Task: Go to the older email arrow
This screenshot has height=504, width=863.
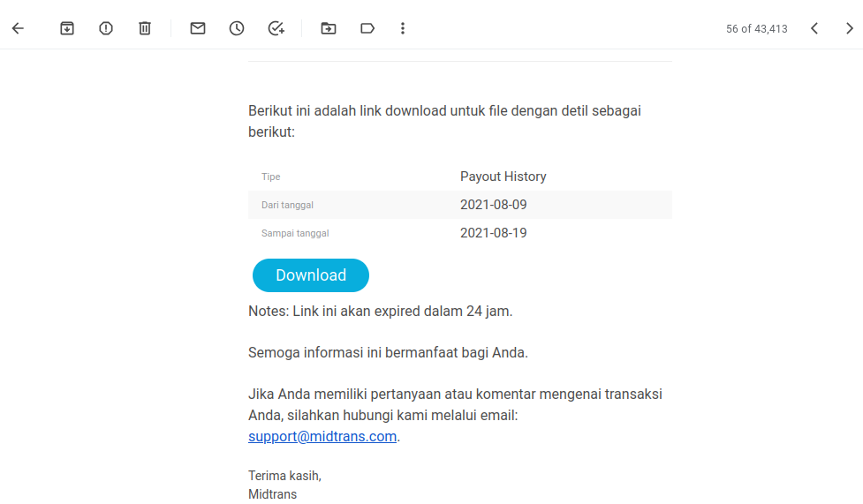Action: (x=849, y=28)
